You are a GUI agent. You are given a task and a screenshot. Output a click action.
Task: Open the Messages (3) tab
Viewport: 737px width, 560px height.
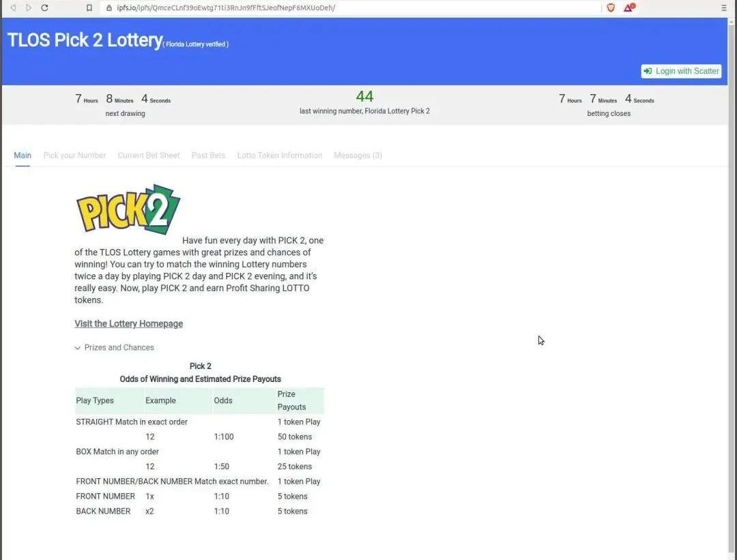tap(358, 156)
